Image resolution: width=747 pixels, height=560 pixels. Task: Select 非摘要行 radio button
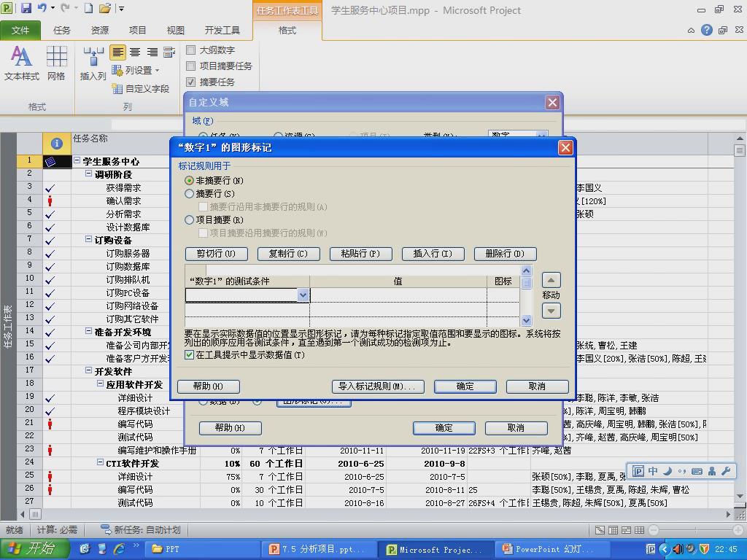pyautogui.click(x=189, y=181)
